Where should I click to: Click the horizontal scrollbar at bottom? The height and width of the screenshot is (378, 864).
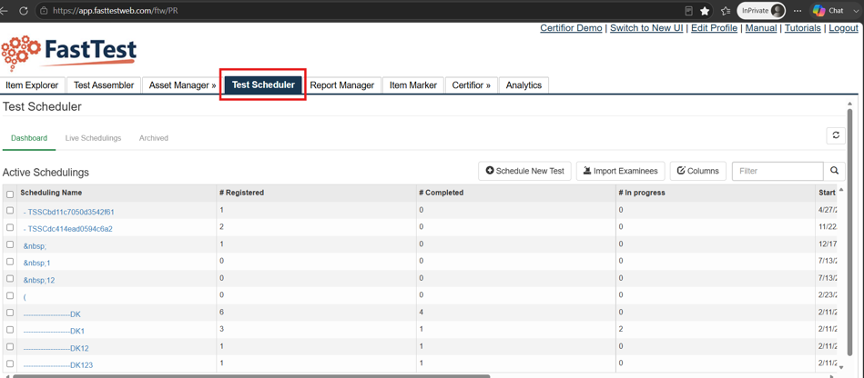[251, 376]
